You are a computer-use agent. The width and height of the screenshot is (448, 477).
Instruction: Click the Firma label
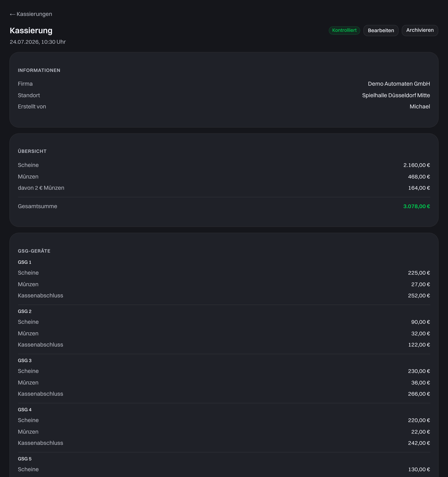(25, 84)
